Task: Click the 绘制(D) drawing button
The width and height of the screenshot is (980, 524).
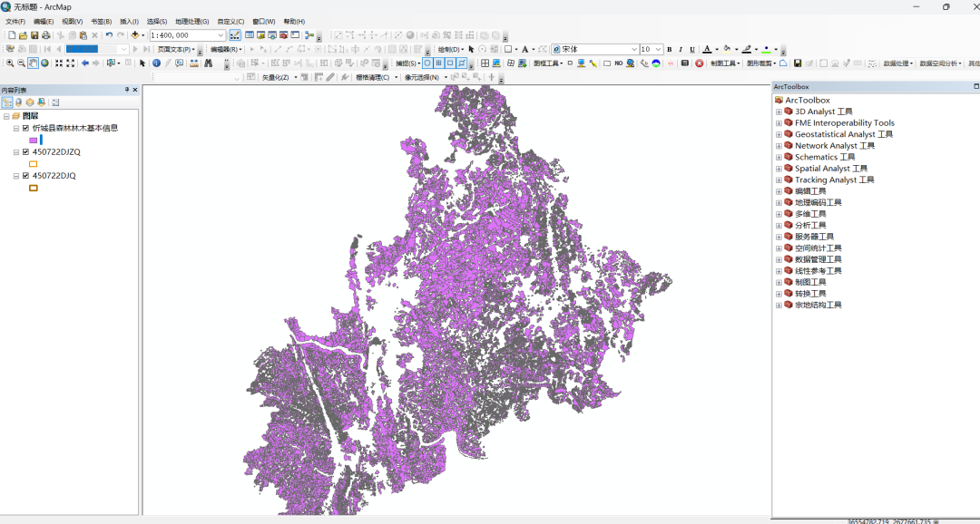Action: click(451, 49)
